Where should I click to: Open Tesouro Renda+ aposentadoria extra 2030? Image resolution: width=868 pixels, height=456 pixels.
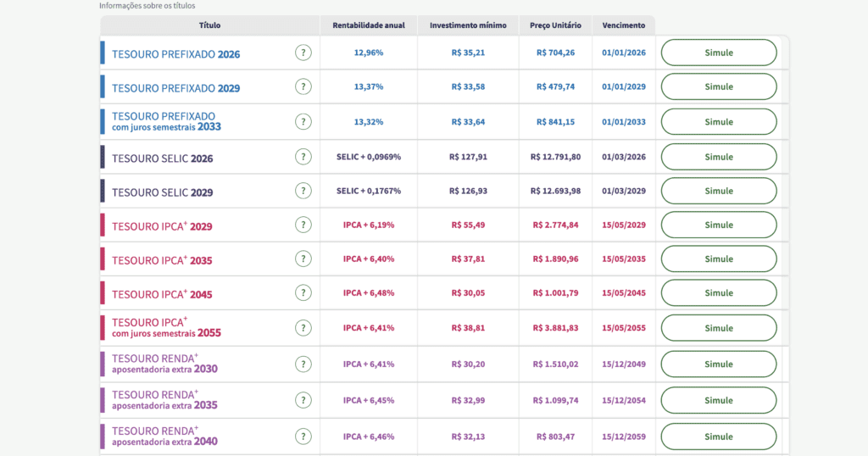coord(164,364)
